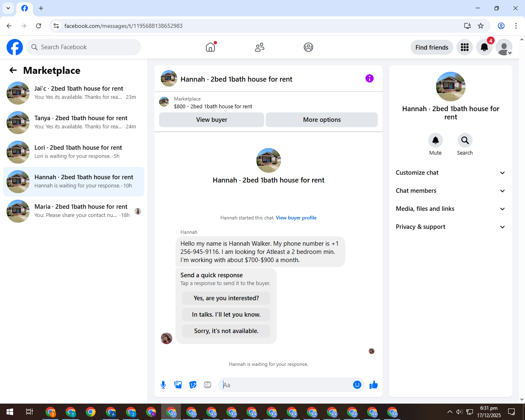
Task: Open the Friends icon in top navigation
Action: click(260, 47)
